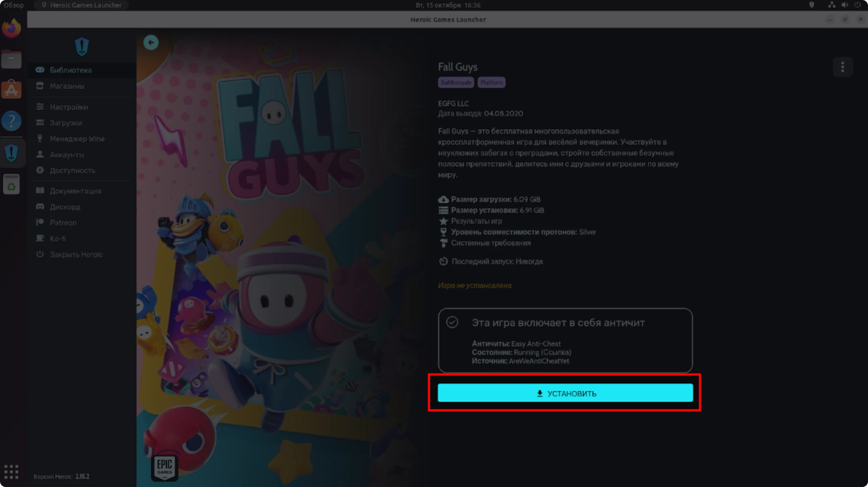Click the Battleroyale genre tag
868x487 pixels.
pyautogui.click(x=455, y=82)
